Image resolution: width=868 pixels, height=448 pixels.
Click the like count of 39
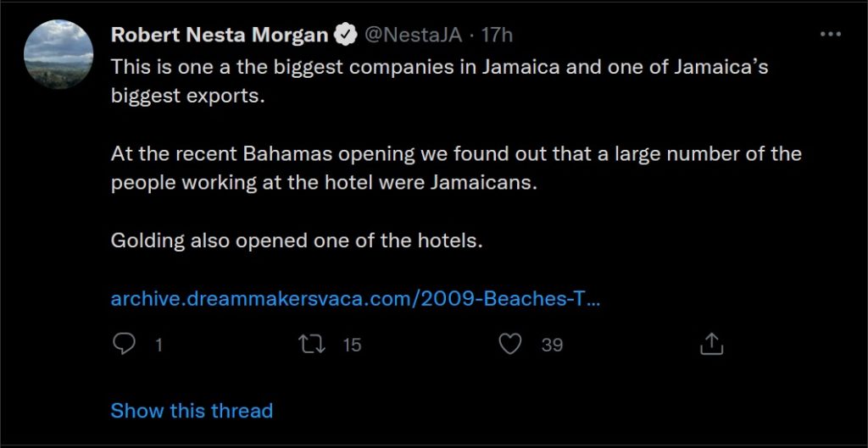[x=552, y=345]
